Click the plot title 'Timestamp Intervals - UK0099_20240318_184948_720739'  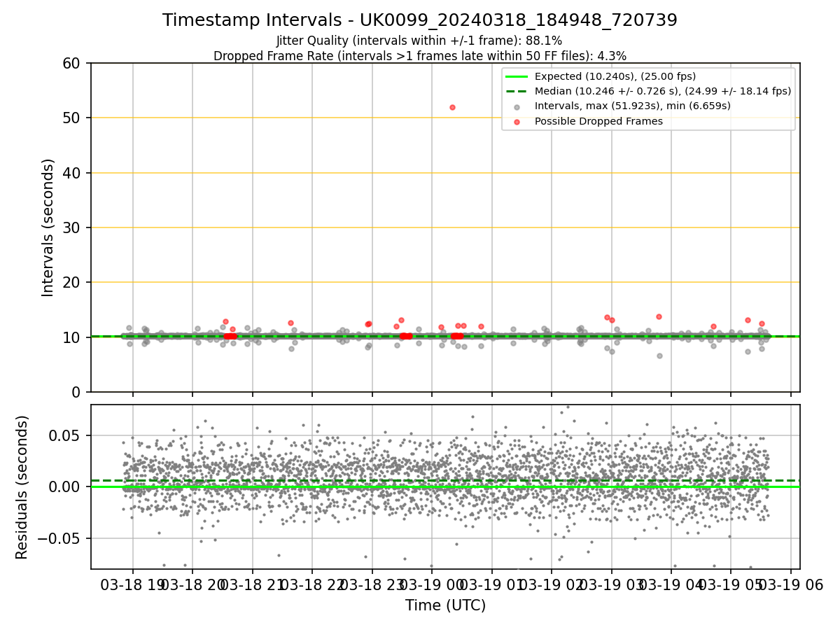tap(420, 20)
